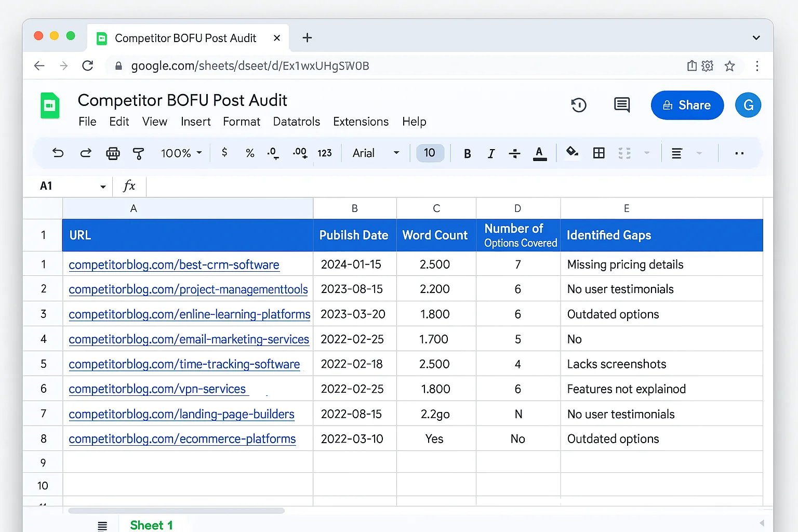Decrease decimal places
The width and height of the screenshot is (798, 532).
272,153
